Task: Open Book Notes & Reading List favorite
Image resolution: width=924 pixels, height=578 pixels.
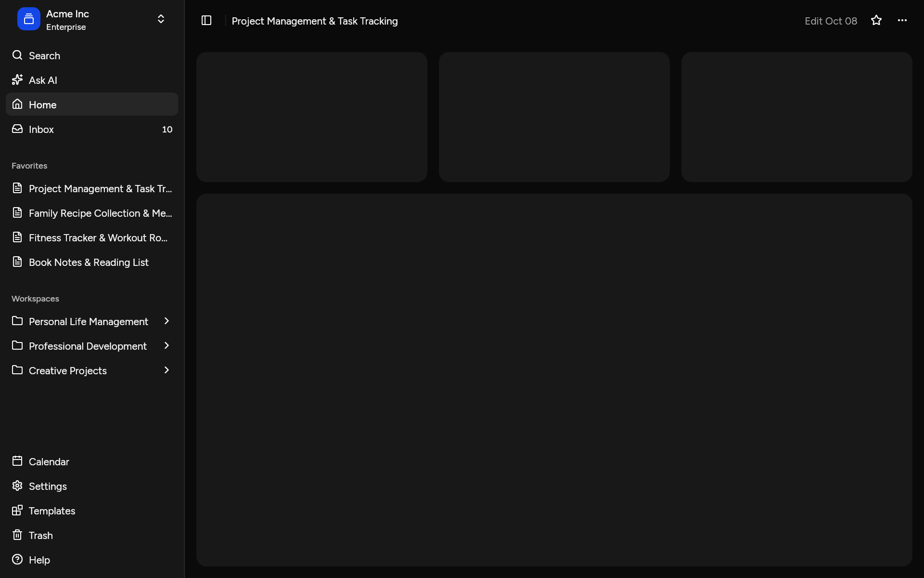Action: 92,262
